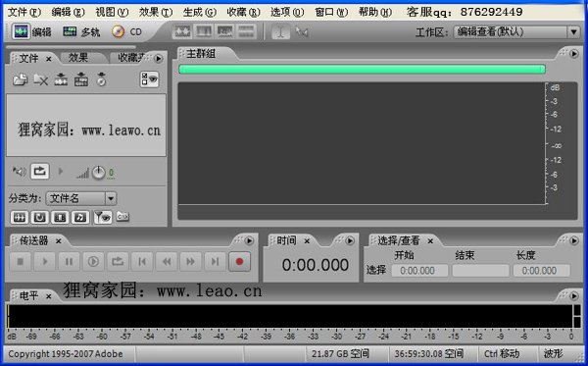The height and width of the screenshot is (366, 588).
Task: Switch to the 收藏夹 tab in side panel
Action: (131, 58)
